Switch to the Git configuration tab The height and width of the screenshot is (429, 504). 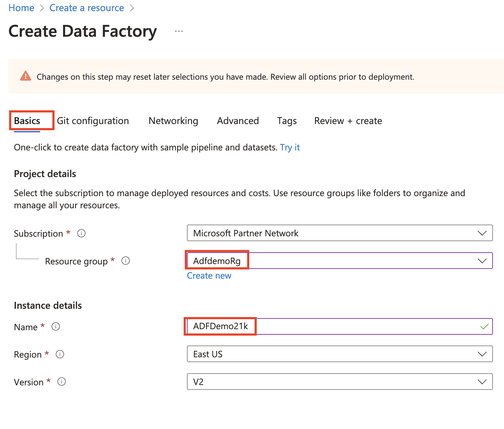tap(93, 121)
